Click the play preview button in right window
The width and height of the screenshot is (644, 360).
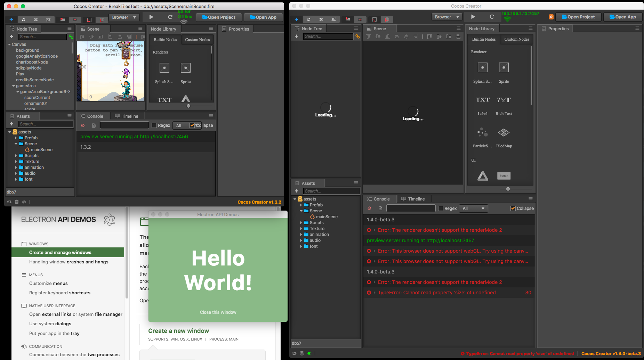coord(473,17)
